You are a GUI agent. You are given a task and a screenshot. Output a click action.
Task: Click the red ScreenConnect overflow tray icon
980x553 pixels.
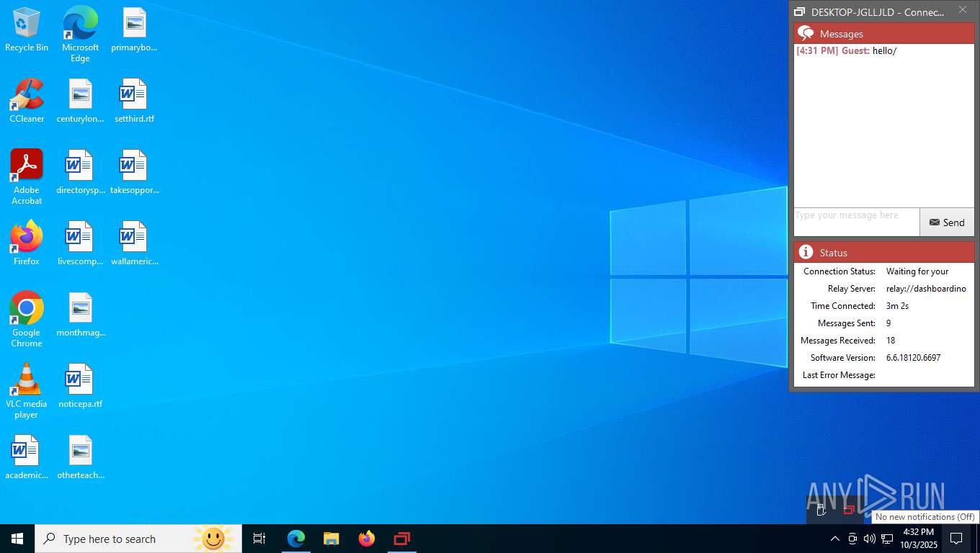pyautogui.click(x=849, y=511)
